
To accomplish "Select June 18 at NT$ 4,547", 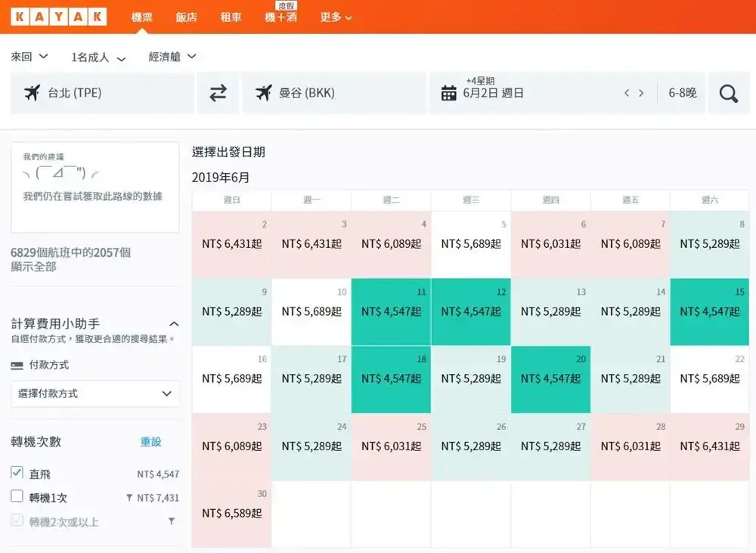I will click(391, 379).
